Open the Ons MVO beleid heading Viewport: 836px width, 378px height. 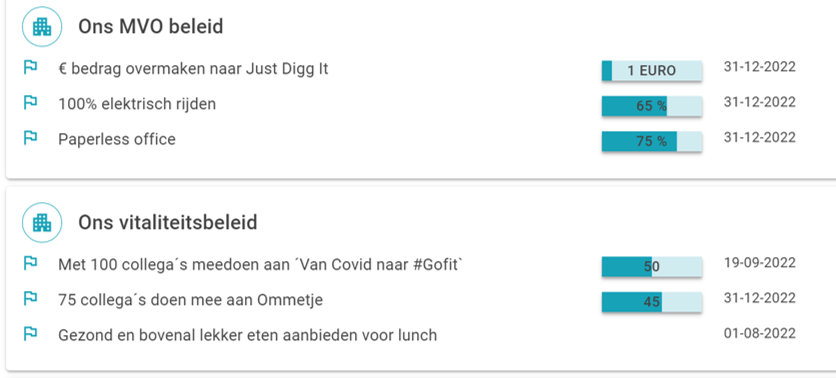point(151,26)
